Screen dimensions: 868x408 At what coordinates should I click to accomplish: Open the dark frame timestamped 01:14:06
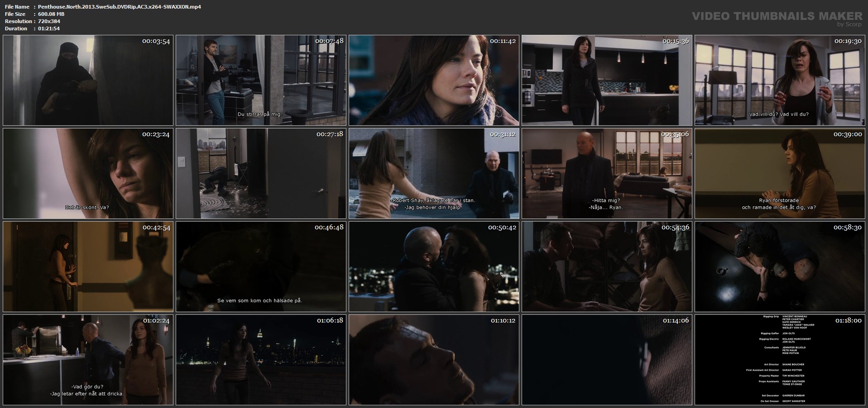(x=607, y=360)
